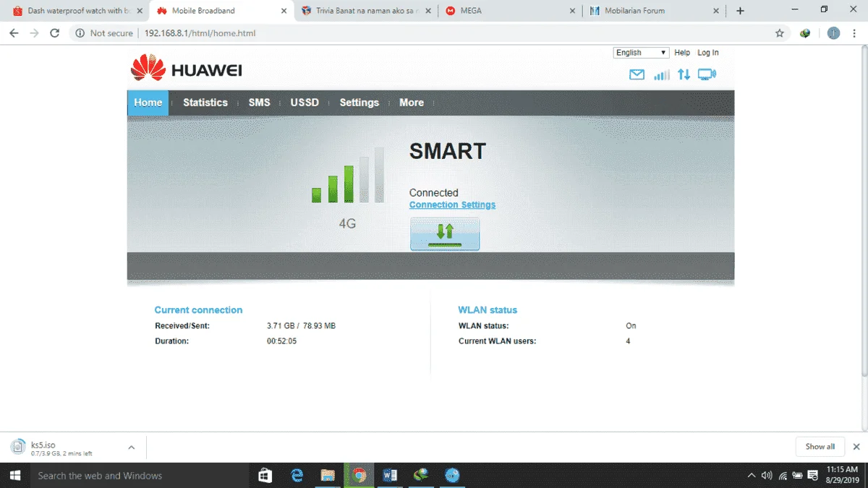Close the Mobilarian Forum tab
868x488 pixels.
coord(716,11)
